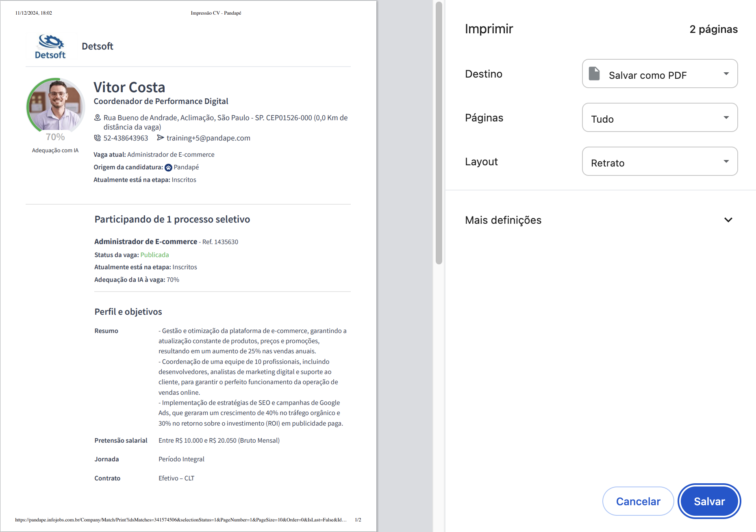Image resolution: width=756 pixels, height=532 pixels.
Task: Click the email send icon before training+5@pandape.com
Action: click(x=161, y=138)
